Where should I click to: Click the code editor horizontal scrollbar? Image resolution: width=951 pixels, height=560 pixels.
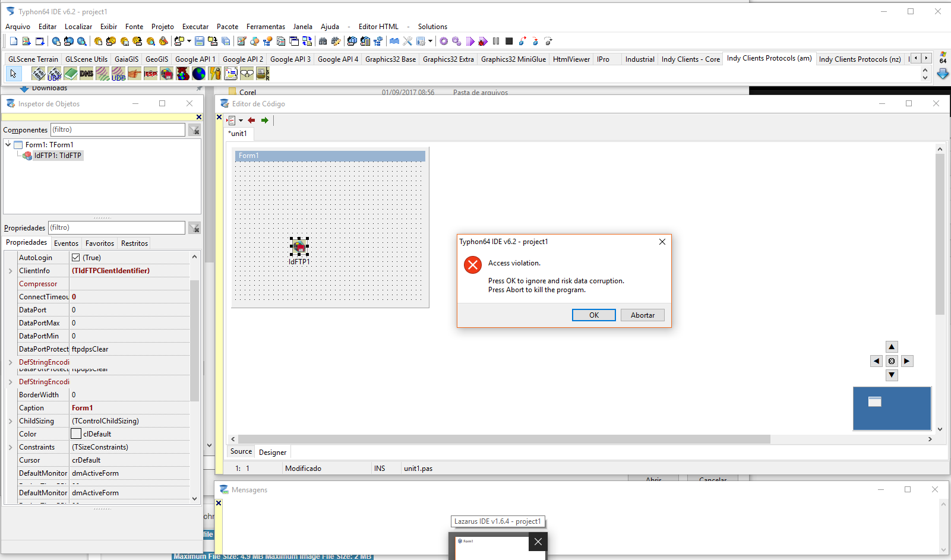[504, 439]
